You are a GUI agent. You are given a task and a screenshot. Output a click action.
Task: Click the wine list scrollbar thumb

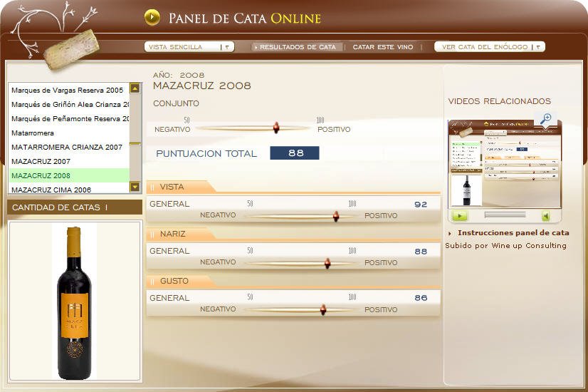coord(135,144)
